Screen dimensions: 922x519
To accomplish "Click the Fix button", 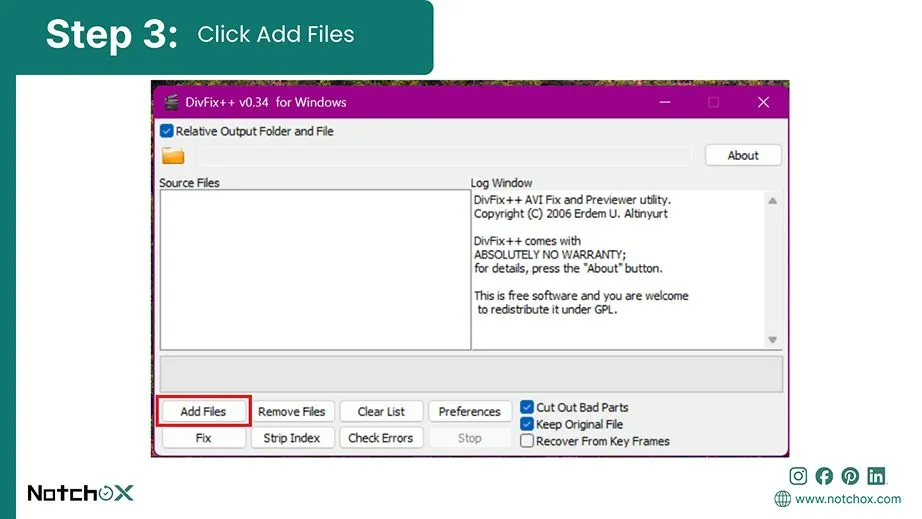I will click(x=203, y=438).
